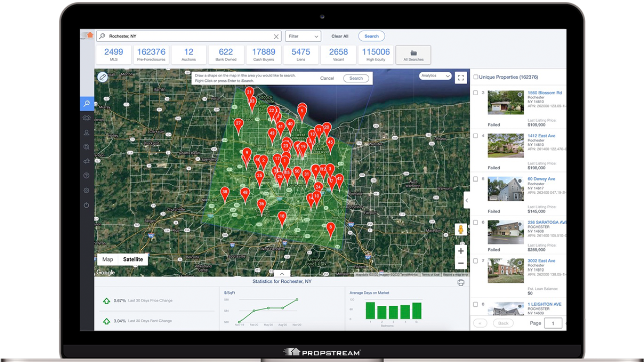Image resolution: width=644 pixels, height=362 pixels.
Task: Activate the pencil draw tool on map
Action: pyautogui.click(x=103, y=77)
